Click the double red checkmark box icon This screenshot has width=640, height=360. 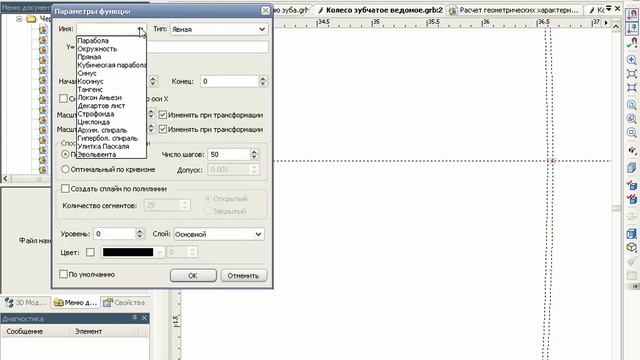(632, 199)
